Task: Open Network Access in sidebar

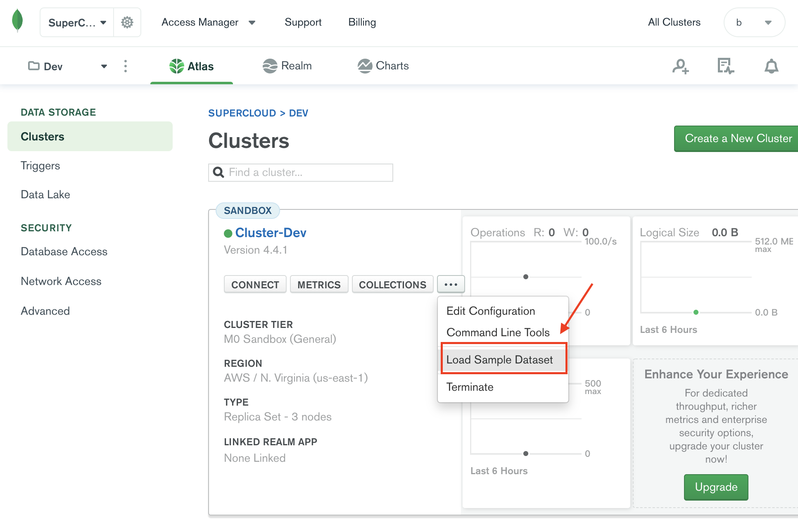Action: pos(61,281)
